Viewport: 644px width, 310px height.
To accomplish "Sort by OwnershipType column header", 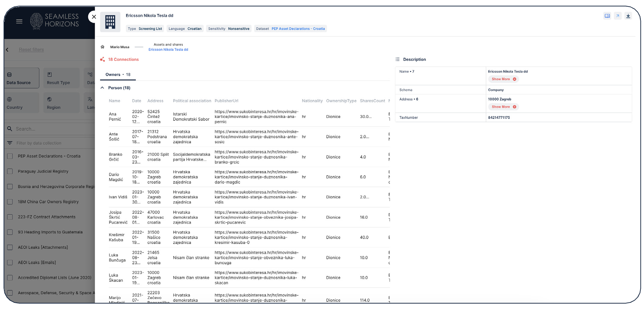I will click(341, 101).
